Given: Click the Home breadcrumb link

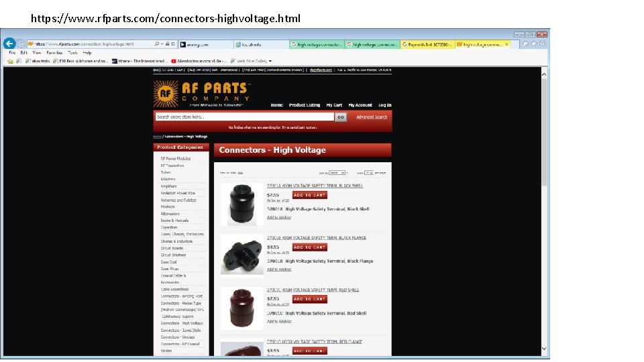Looking at the screenshot, I should click(x=157, y=137).
